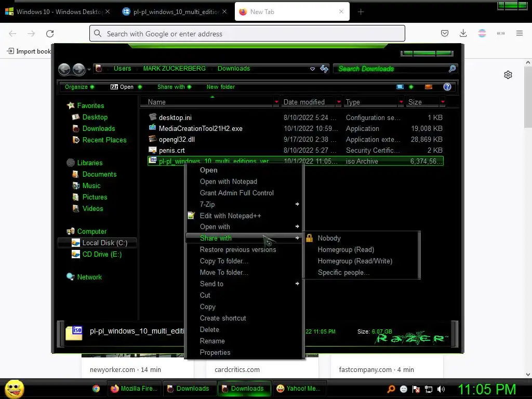This screenshot has height=399, width=532.
Task: Choose Rename in context menu
Action: [x=244, y=341]
